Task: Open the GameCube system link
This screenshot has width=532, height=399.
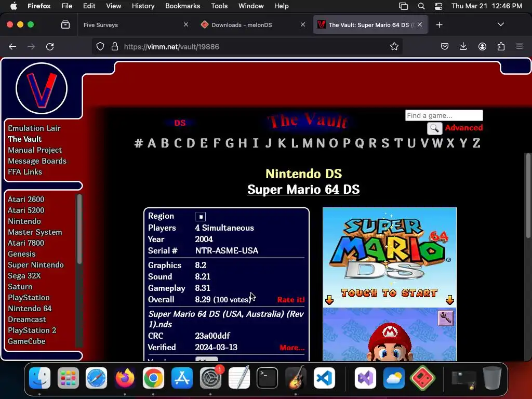Action: [26, 341]
